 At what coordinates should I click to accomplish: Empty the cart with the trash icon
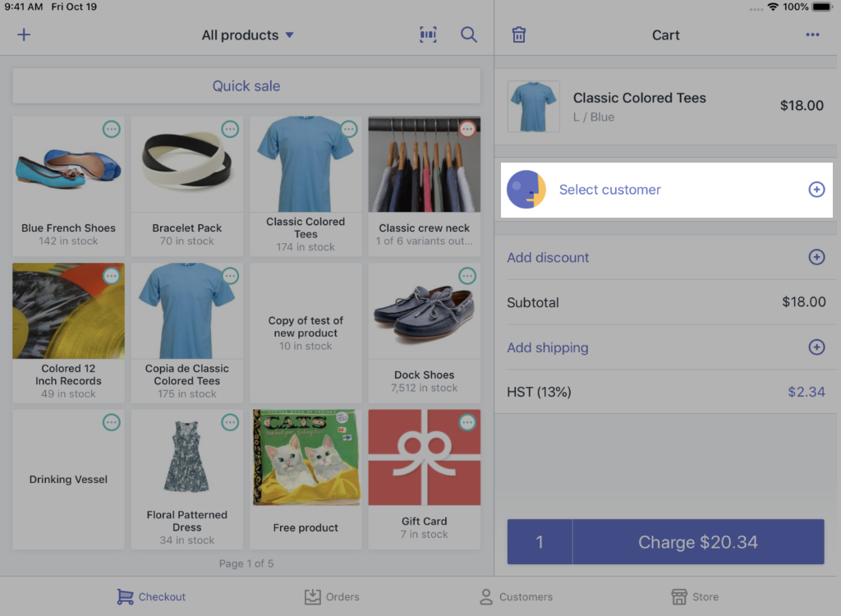[x=519, y=34]
